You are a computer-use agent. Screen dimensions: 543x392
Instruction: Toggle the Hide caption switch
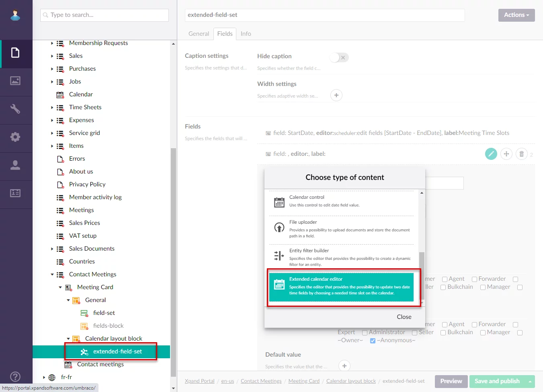[x=339, y=57]
